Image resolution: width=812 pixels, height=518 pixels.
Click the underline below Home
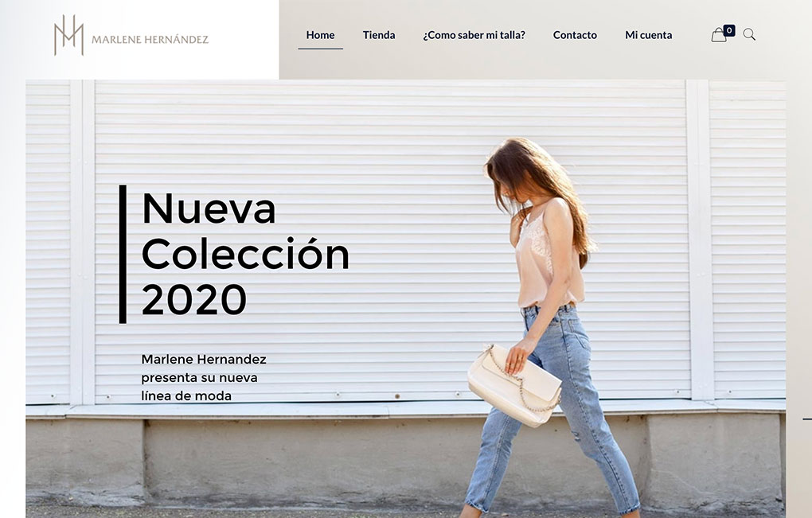point(320,49)
